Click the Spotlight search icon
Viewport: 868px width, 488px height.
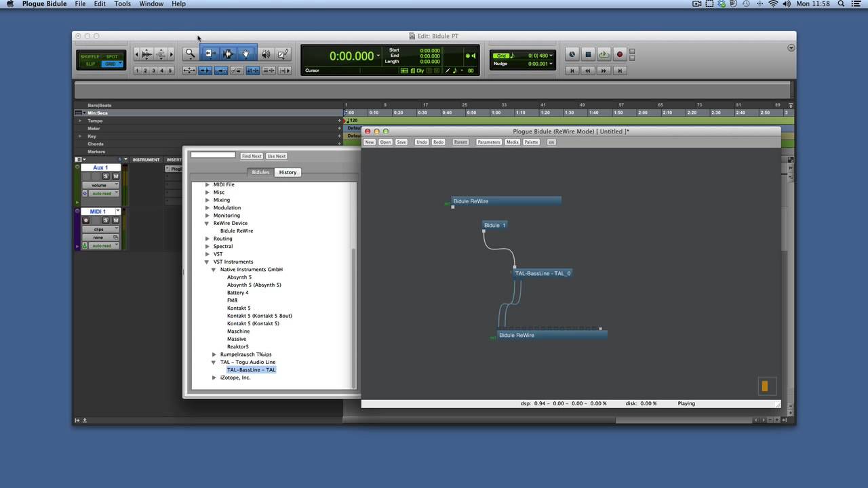click(x=841, y=4)
